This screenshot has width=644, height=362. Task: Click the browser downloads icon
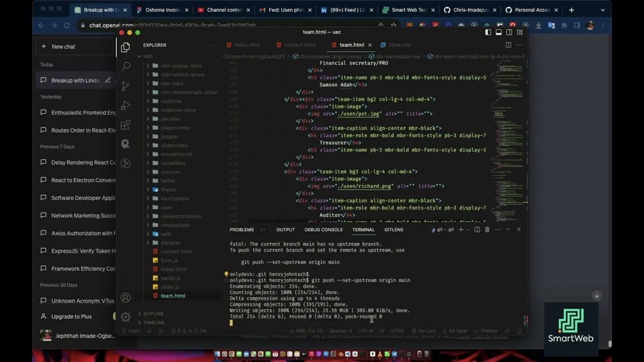tap(538, 25)
